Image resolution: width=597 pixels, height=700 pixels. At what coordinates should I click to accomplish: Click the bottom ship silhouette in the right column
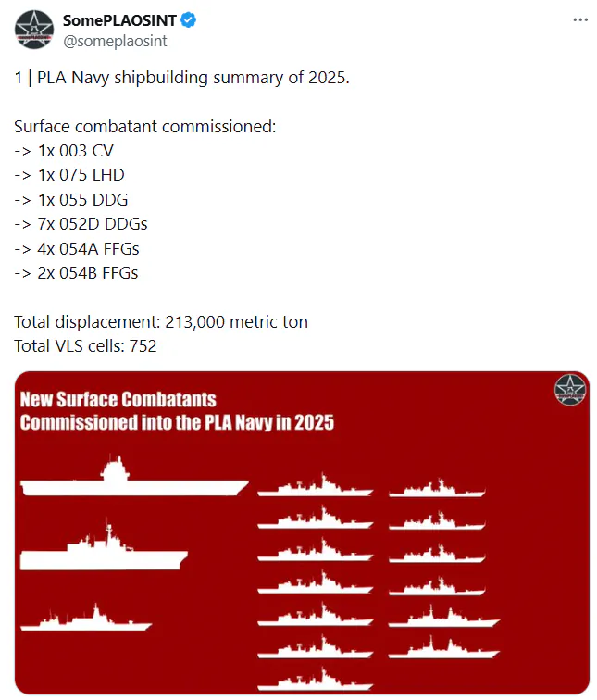[x=443, y=646]
